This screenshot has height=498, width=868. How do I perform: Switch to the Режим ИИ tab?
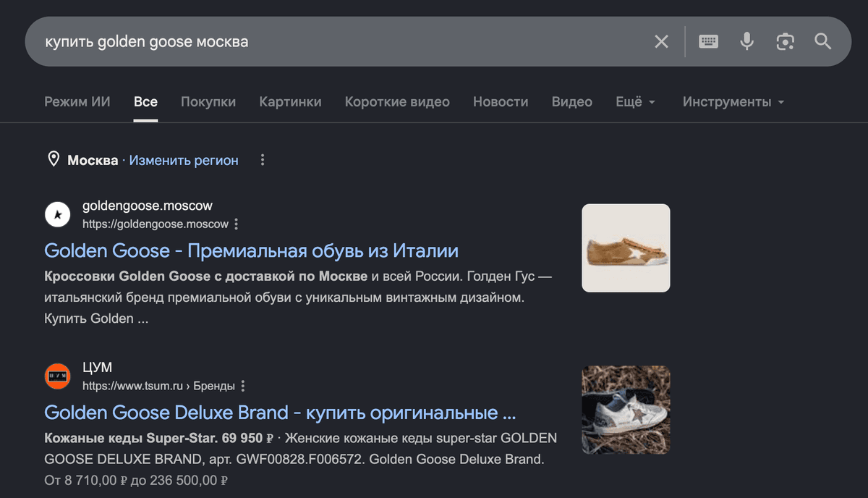[x=77, y=102]
